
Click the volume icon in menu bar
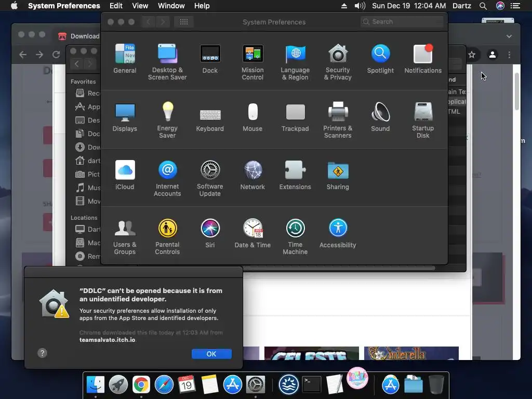pyautogui.click(x=360, y=6)
